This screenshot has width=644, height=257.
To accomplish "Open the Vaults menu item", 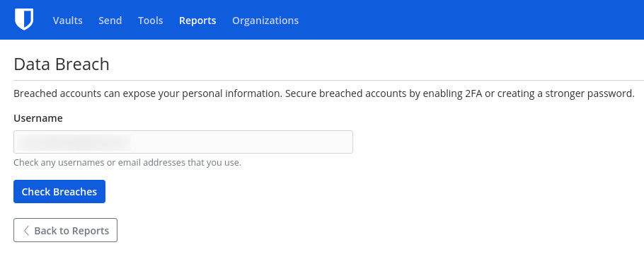I will (67, 20).
